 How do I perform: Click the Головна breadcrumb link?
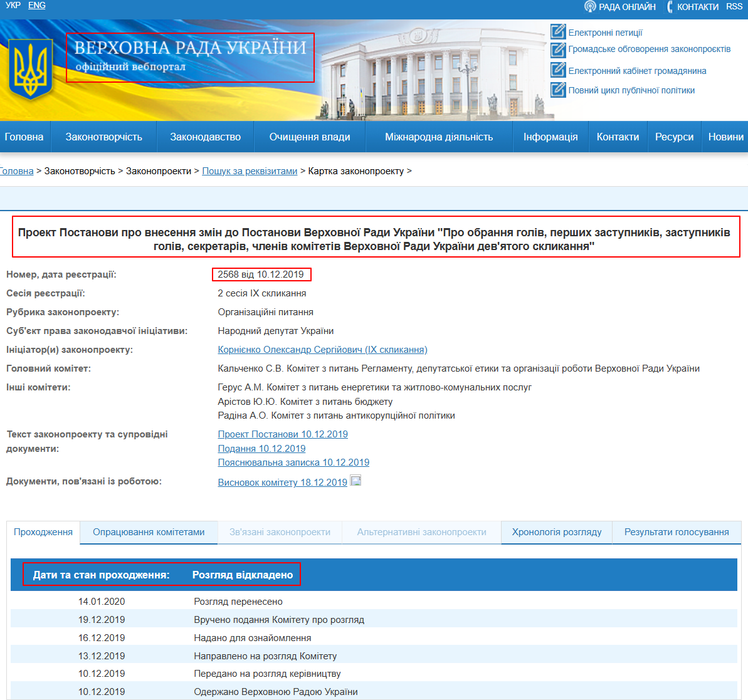tap(17, 170)
